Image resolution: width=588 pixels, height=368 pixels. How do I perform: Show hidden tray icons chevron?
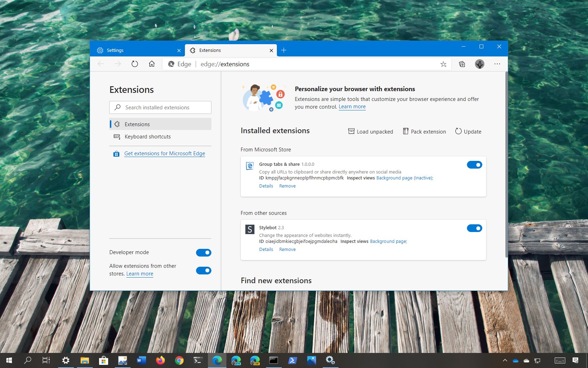(x=505, y=360)
